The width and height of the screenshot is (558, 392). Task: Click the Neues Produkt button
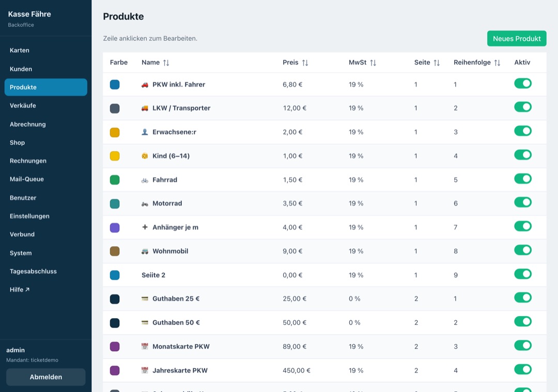pos(517,38)
